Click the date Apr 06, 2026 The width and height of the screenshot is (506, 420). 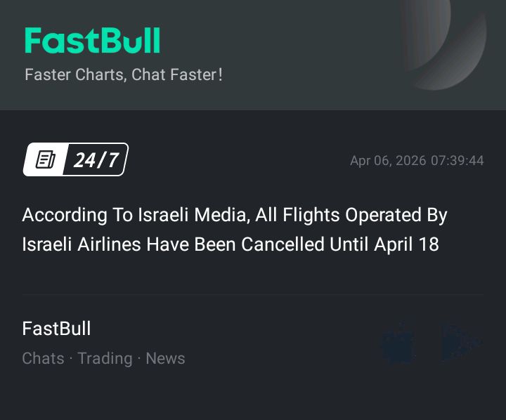pos(388,161)
